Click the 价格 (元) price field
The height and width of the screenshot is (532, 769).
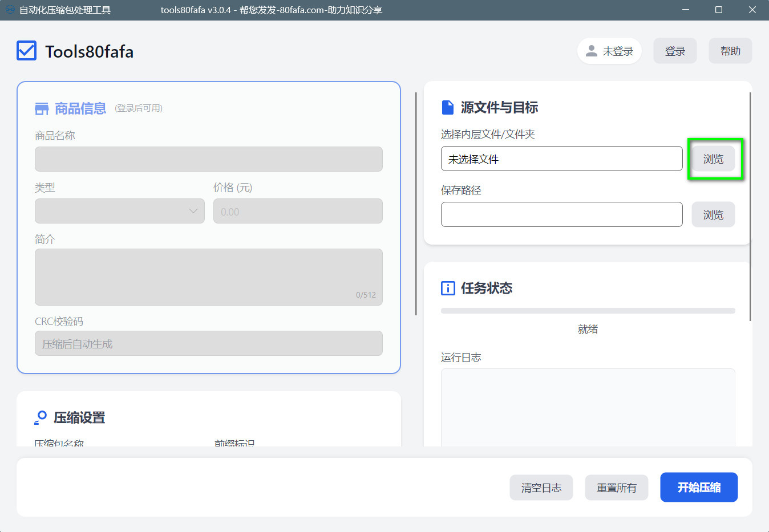click(298, 211)
